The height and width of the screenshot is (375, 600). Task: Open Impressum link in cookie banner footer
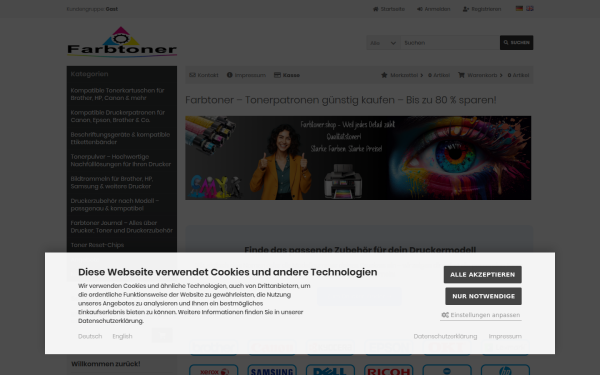coord(505,336)
